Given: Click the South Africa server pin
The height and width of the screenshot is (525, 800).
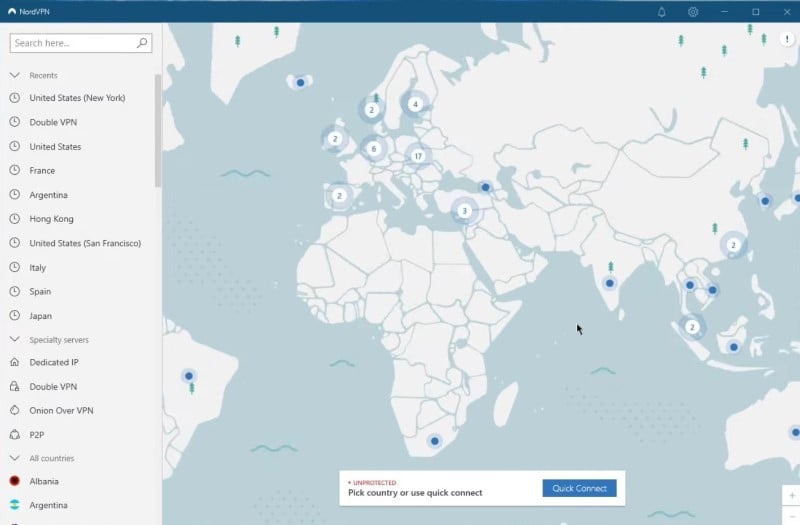Looking at the screenshot, I should click(x=435, y=441).
